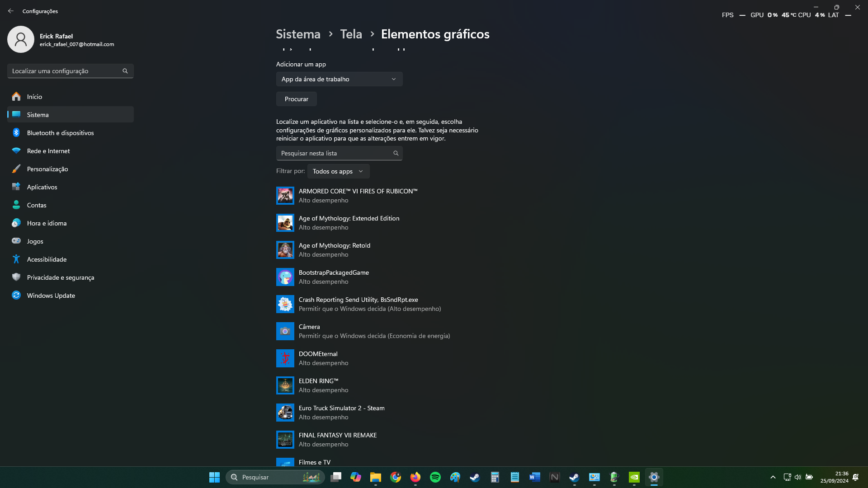
Task: Navigate to Tela in the breadcrumb
Action: (x=351, y=34)
